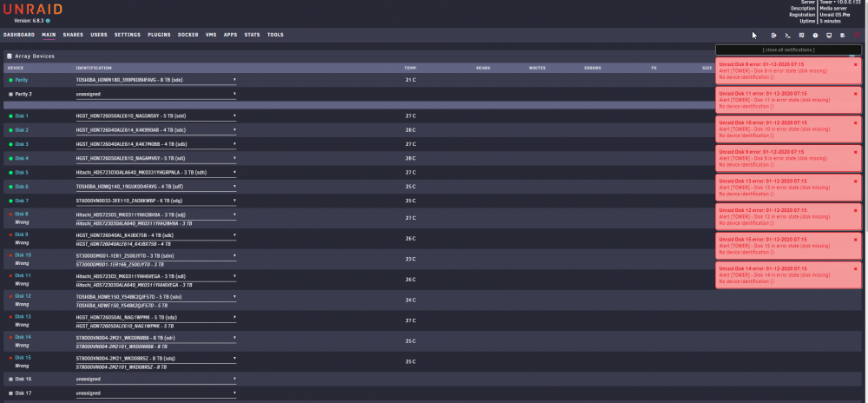Click the grey status square for Parity 2
868x403 pixels.
pos(10,95)
